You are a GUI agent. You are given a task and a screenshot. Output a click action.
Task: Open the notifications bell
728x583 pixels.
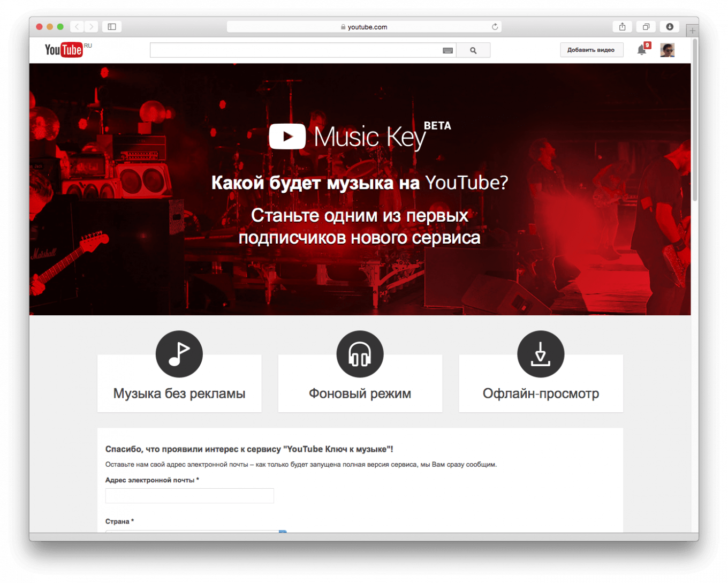(x=641, y=50)
